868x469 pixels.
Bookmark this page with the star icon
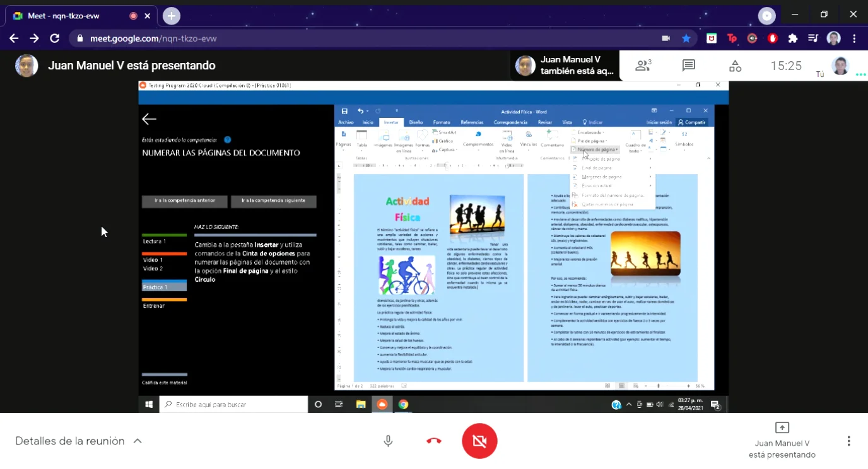coord(686,38)
